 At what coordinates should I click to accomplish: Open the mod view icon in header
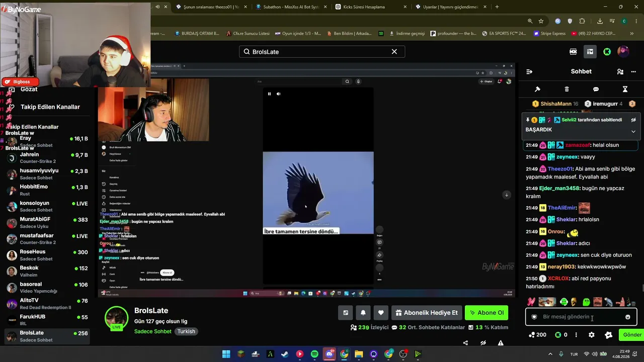coord(573,52)
